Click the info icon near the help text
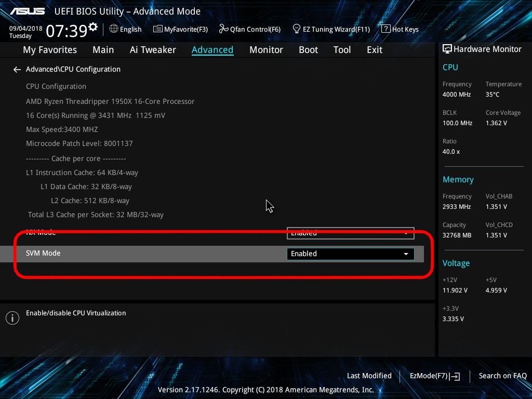532x399 pixels. (x=12, y=318)
